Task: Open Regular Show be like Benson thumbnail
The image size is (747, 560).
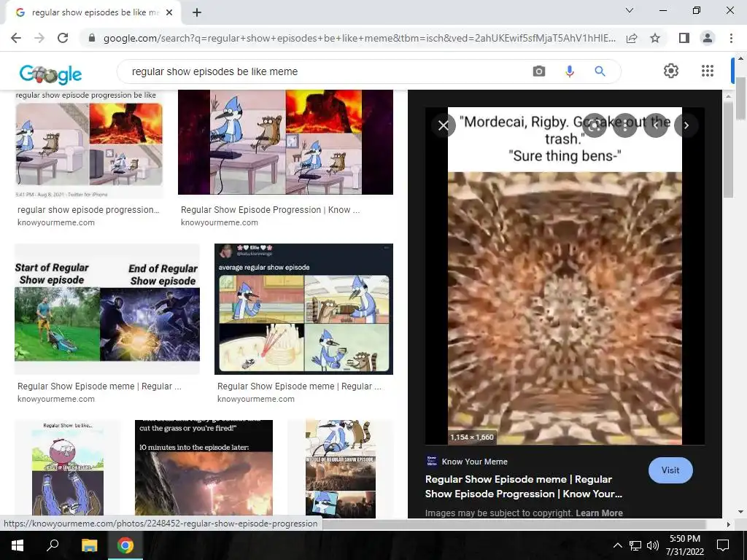Action: point(67,469)
